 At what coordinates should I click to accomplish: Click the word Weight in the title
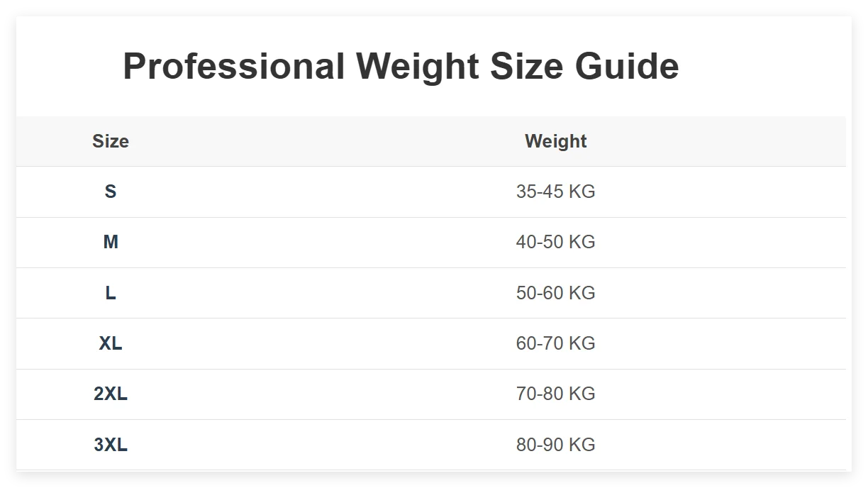pyautogui.click(x=417, y=68)
